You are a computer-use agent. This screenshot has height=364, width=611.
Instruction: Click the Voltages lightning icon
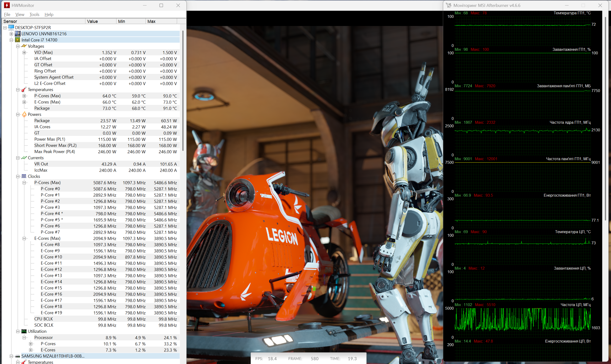click(x=24, y=46)
